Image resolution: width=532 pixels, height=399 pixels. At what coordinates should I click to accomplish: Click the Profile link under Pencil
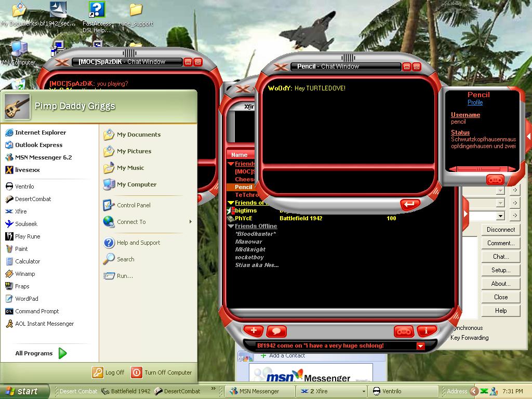475,102
